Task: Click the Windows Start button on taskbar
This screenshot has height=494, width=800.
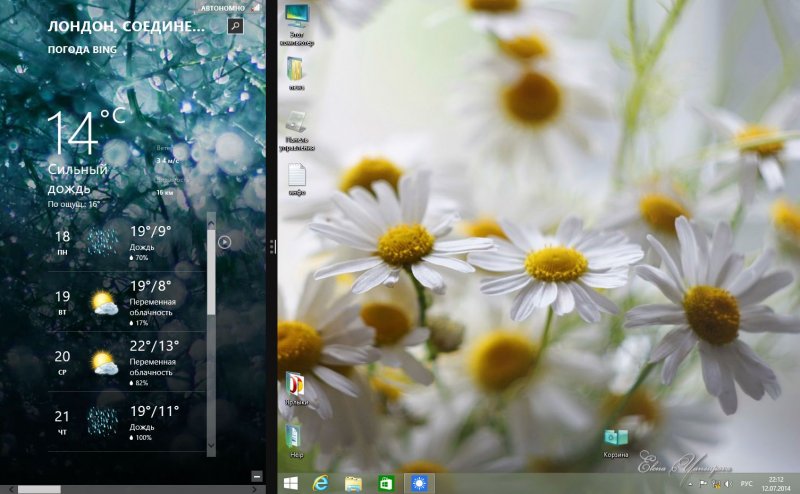Action: (x=291, y=483)
